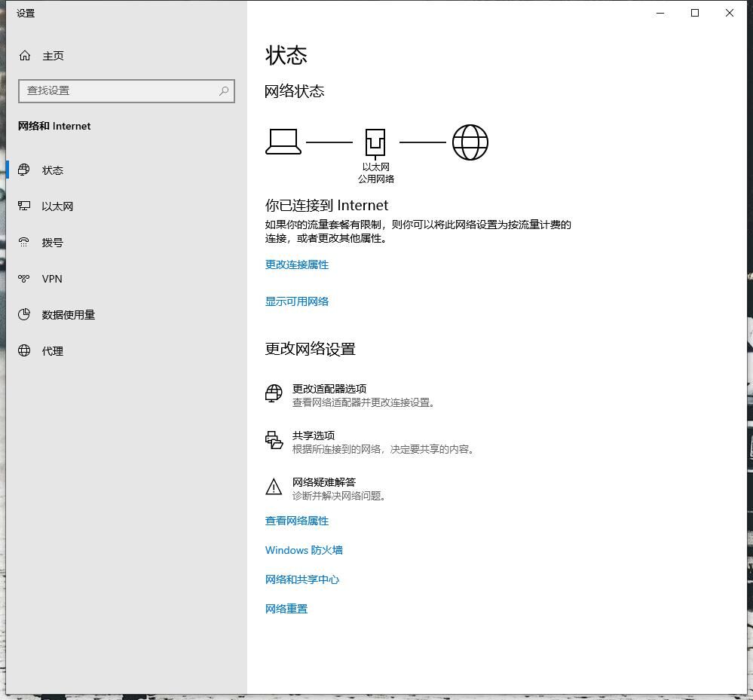753x700 pixels.
Task: Click the 更改连接属性 link
Action: pos(297,264)
